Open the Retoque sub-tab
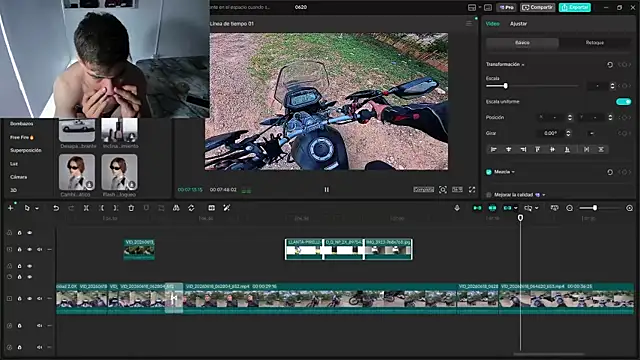 [x=594, y=42]
